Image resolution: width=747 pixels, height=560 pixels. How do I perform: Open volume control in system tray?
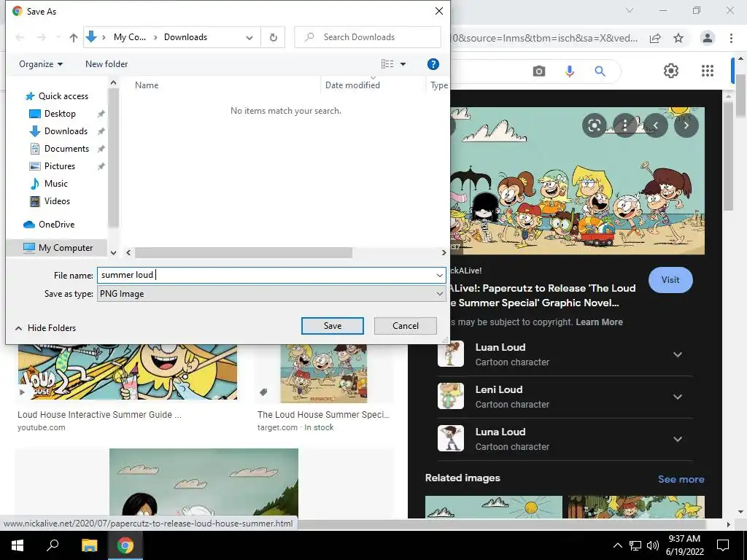tap(653, 545)
